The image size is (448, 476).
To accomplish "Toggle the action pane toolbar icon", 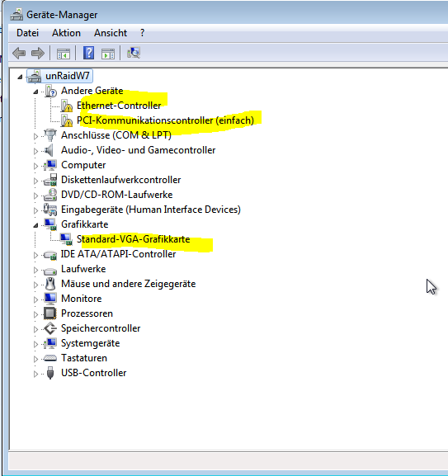I will pos(108,54).
